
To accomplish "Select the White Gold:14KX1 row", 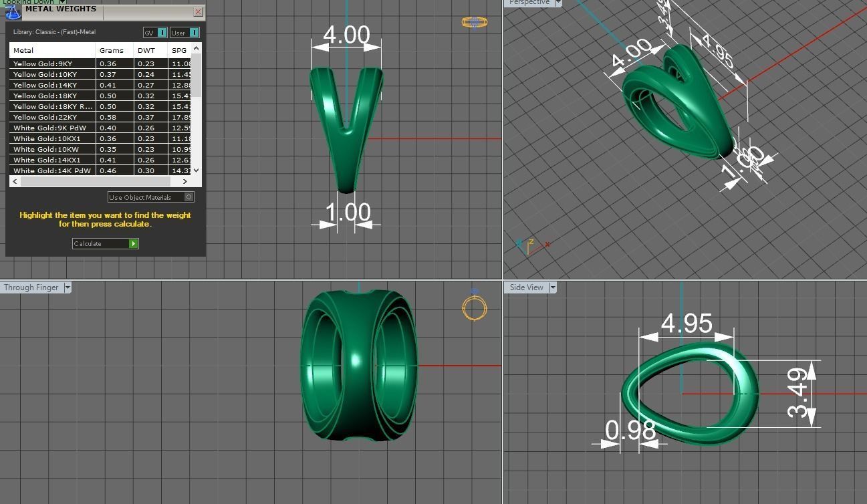I will [100, 160].
